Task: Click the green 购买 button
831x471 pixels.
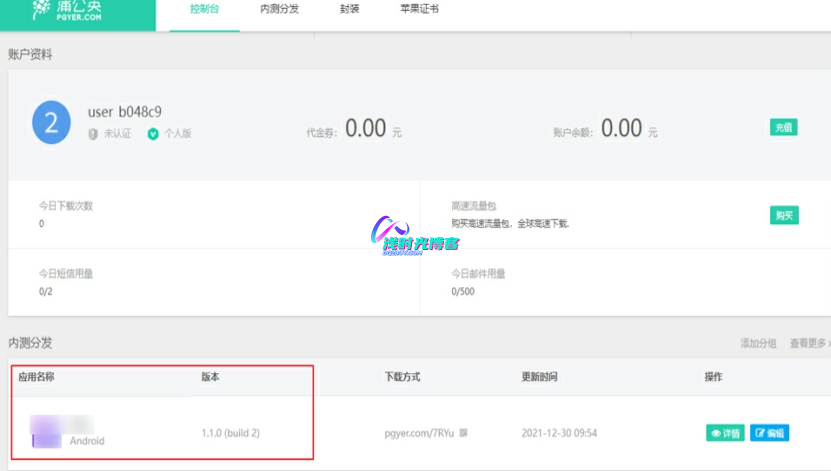Action: point(784,215)
